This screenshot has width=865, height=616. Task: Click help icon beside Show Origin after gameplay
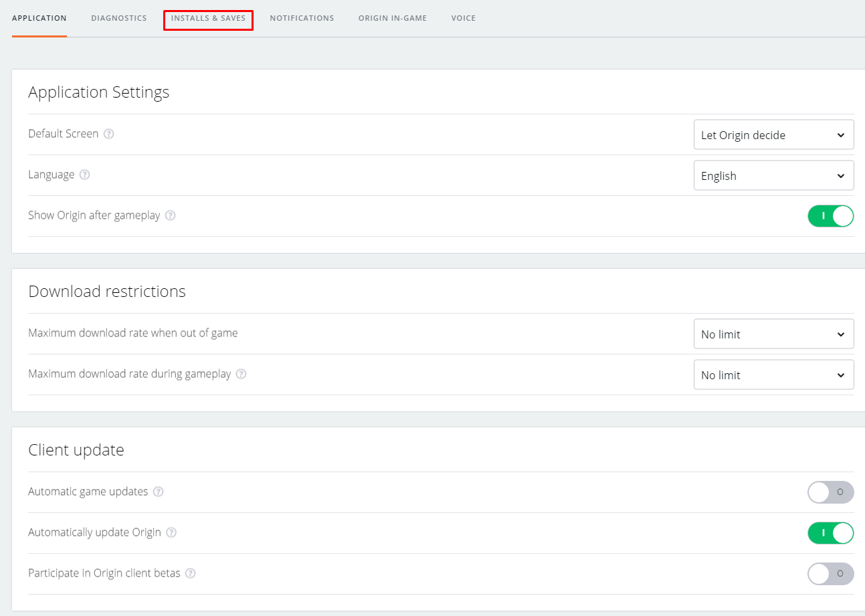(x=170, y=215)
